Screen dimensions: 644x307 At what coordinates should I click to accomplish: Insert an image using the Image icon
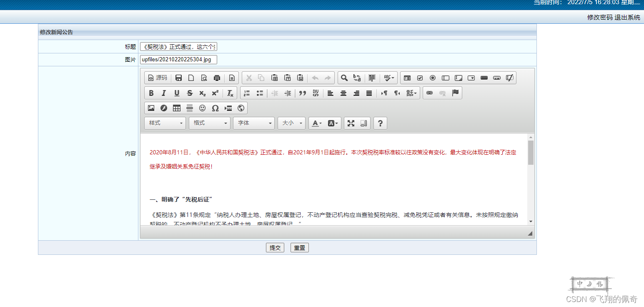pos(151,108)
